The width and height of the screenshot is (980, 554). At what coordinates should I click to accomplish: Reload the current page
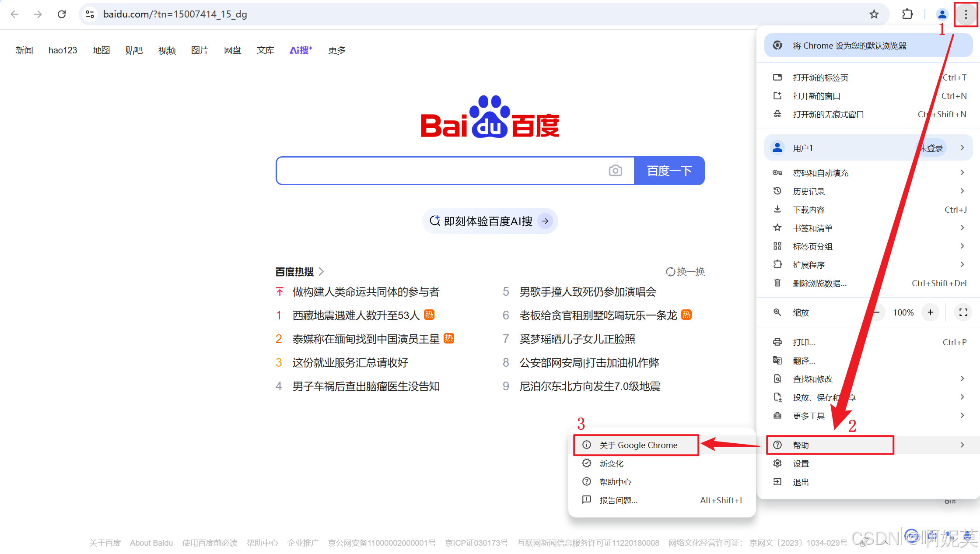click(x=62, y=14)
